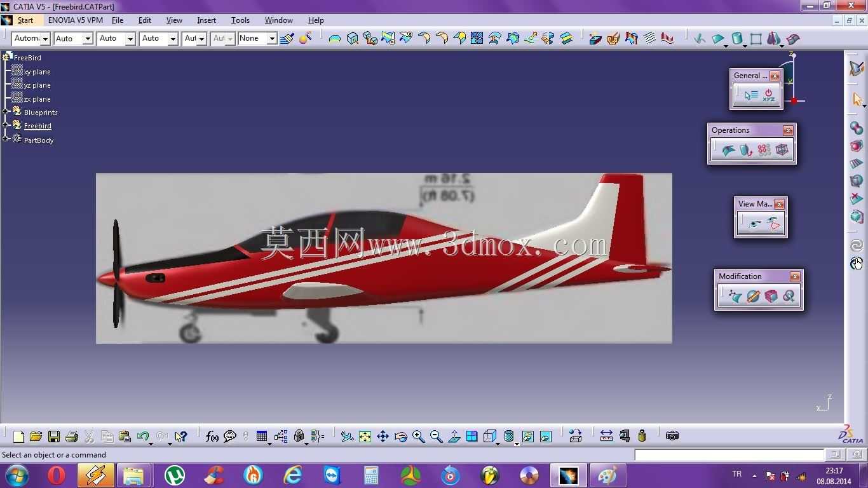Screen dimensions: 868x488
Task: Save the part with floppy icon
Action: pos(54,437)
